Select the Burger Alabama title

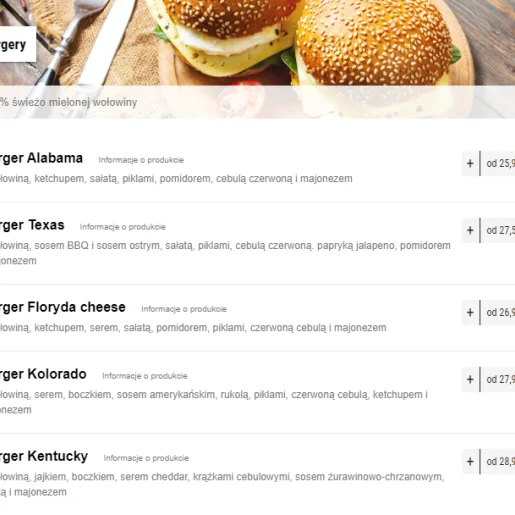[x=41, y=158]
